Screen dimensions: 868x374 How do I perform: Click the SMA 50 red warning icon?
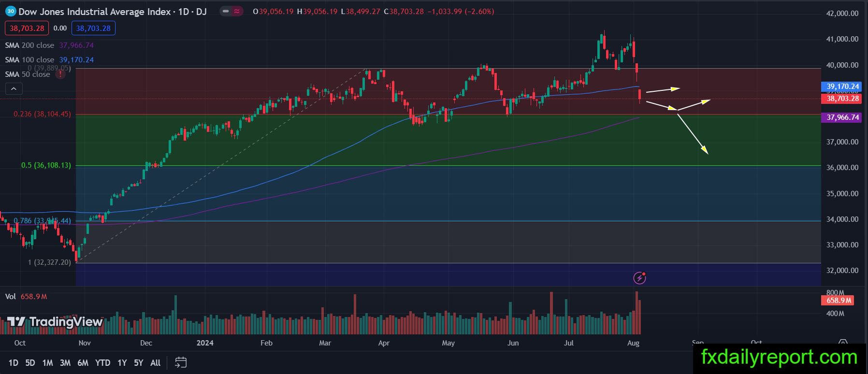click(60, 74)
